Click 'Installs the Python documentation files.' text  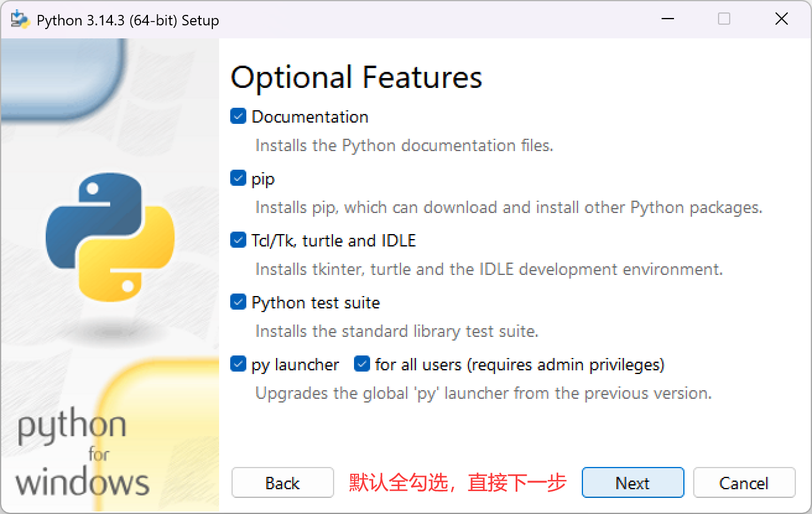pos(404,146)
